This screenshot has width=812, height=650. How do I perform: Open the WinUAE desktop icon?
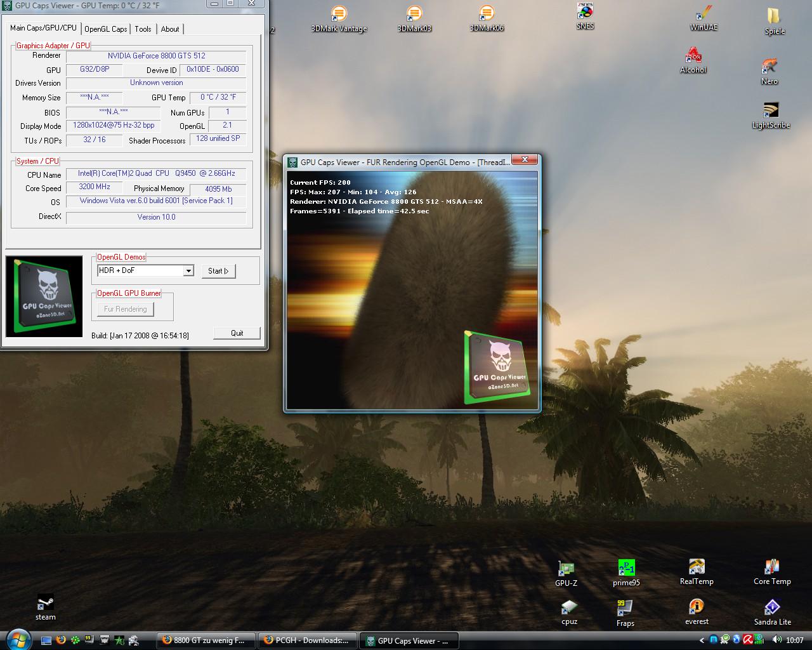(x=704, y=18)
